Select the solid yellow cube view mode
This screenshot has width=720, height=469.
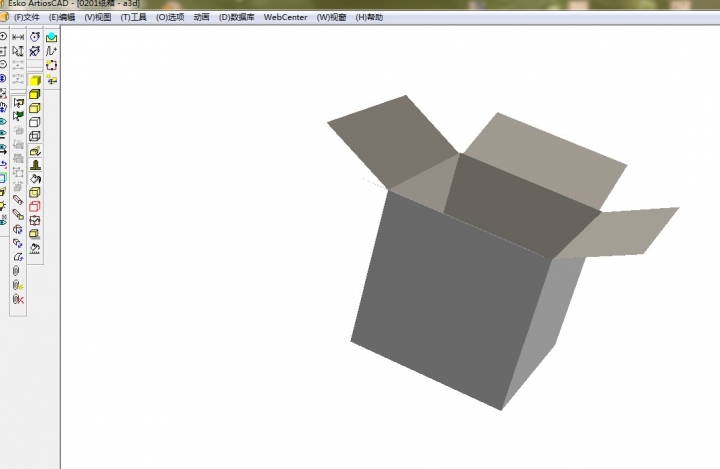(35, 80)
